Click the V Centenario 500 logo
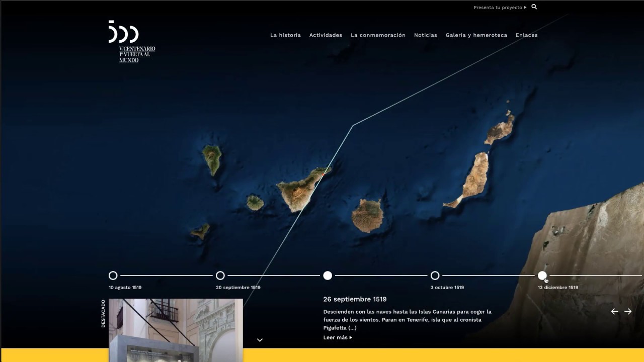Viewport: 644px width, 362px height. 132,42
